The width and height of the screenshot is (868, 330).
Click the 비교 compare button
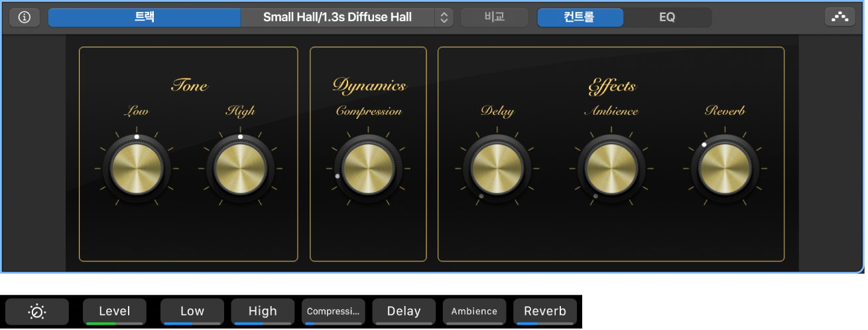pyautogui.click(x=494, y=17)
